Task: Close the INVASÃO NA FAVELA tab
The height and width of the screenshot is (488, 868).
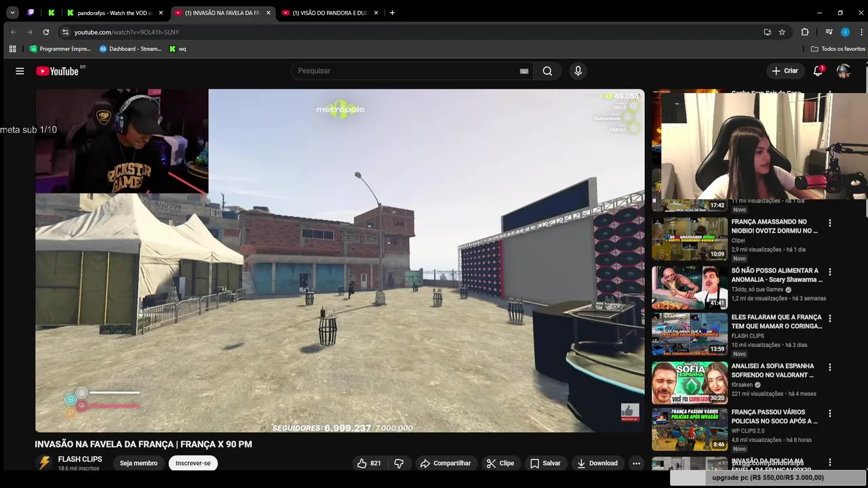Action: (269, 13)
